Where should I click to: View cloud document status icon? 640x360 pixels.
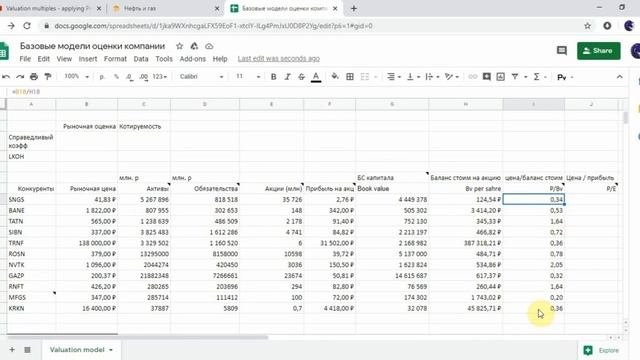click(x=209, y=46)
